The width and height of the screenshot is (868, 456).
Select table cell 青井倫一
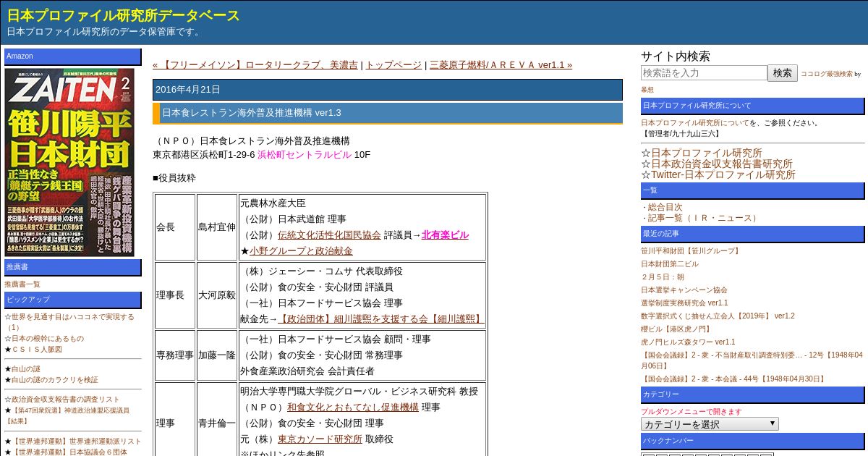217,423
